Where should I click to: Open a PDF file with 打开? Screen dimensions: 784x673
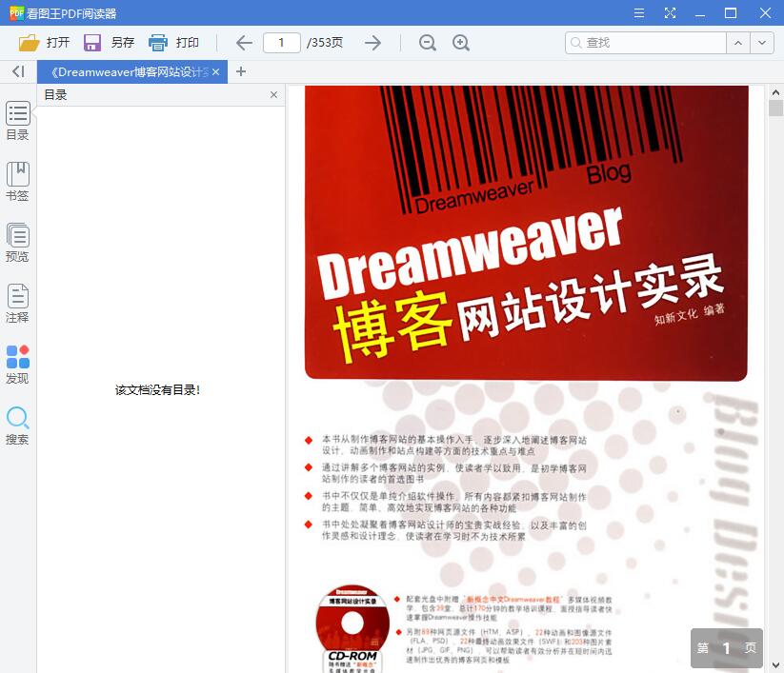click(x=44, y=43)
